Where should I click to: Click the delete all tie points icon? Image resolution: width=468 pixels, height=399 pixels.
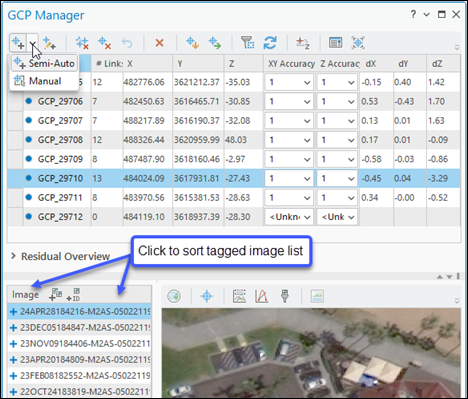[82, 43]
